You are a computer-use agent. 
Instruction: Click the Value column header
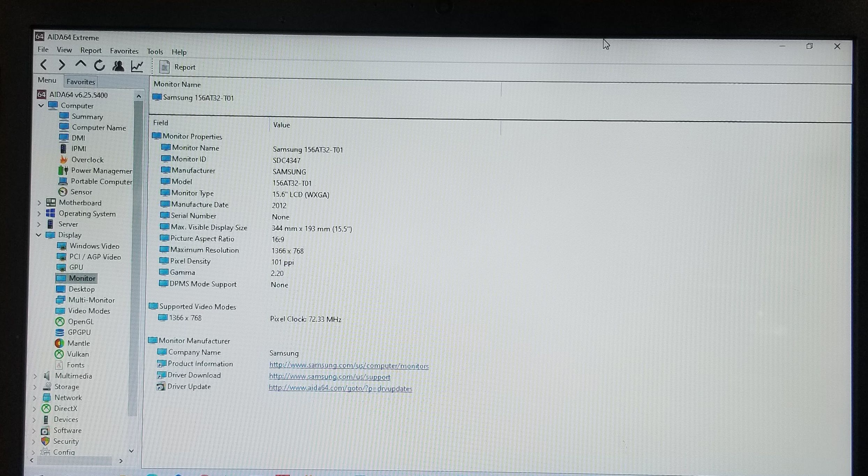(282, 125)
